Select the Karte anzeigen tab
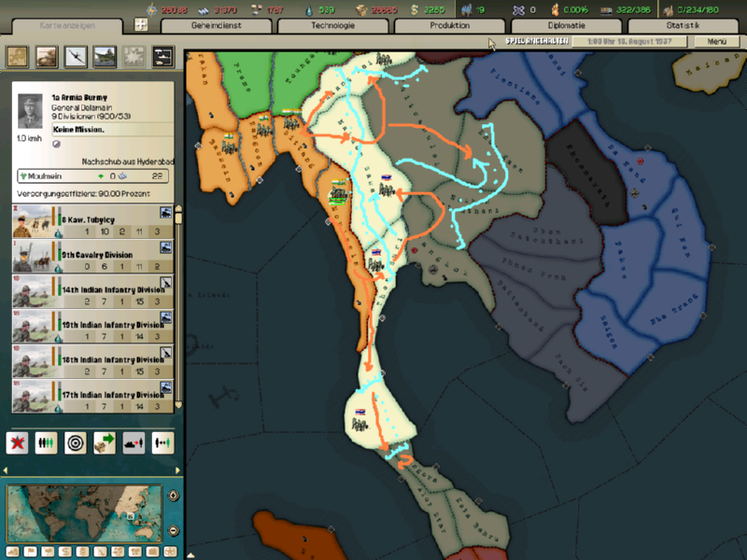This screenshot has width=747, height=560. pyautogui.click(x=67, y=26)
